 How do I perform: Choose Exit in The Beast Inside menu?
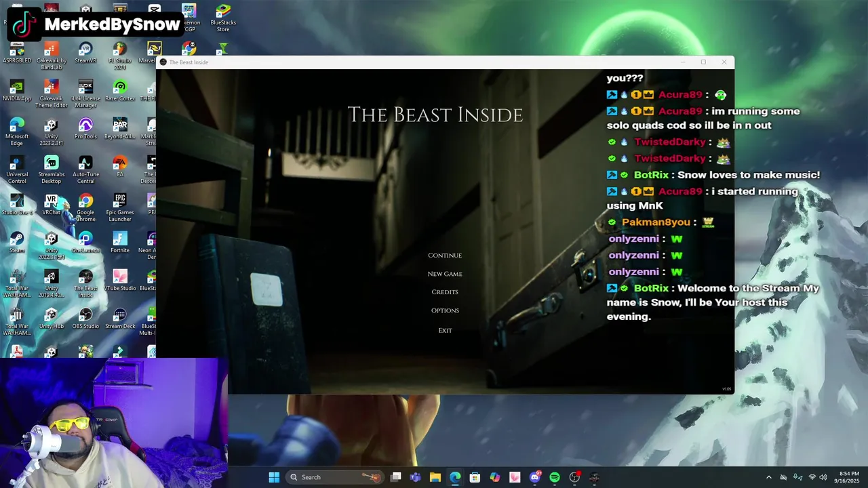[x=445, y=330]
